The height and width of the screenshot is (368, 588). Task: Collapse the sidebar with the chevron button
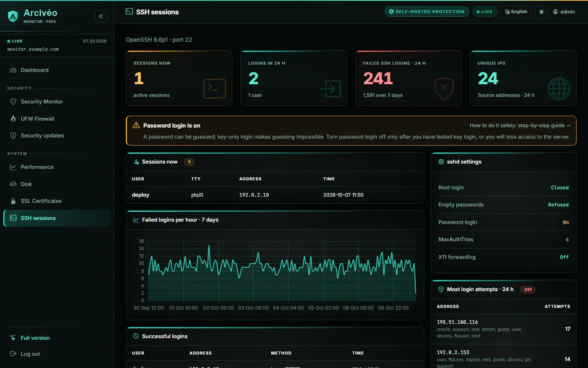(101, 16)
